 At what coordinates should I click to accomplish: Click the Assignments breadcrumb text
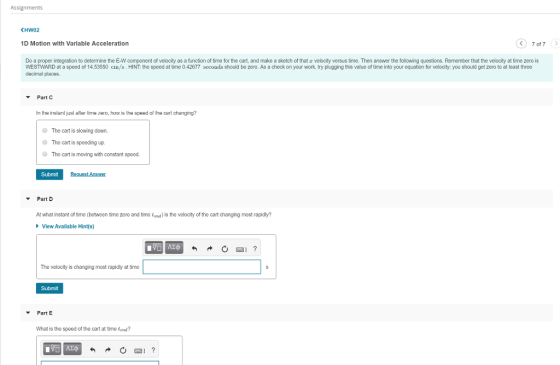pos(26,8)
